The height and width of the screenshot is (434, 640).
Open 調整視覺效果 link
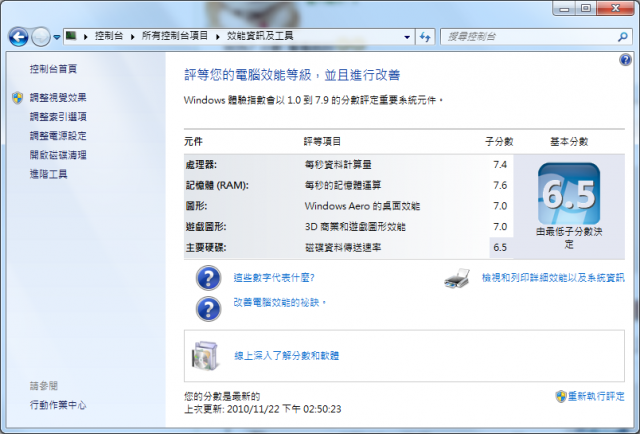tap(58, 98)
